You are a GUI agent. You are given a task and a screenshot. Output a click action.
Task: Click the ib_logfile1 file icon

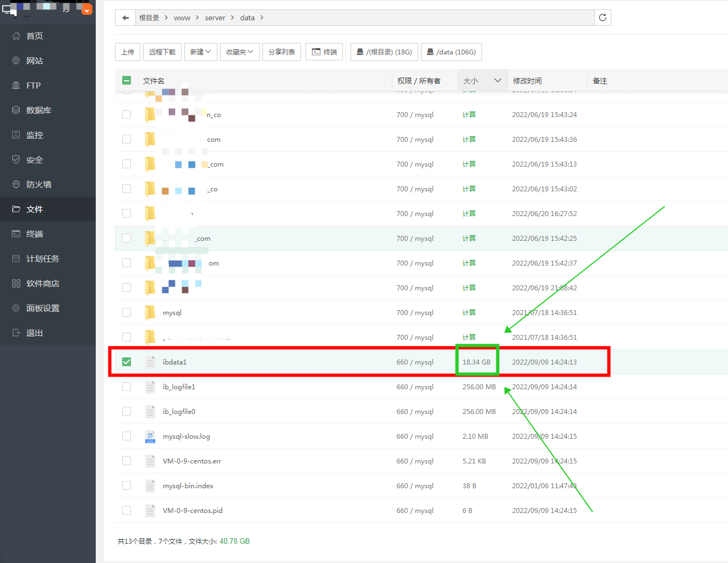150,387
